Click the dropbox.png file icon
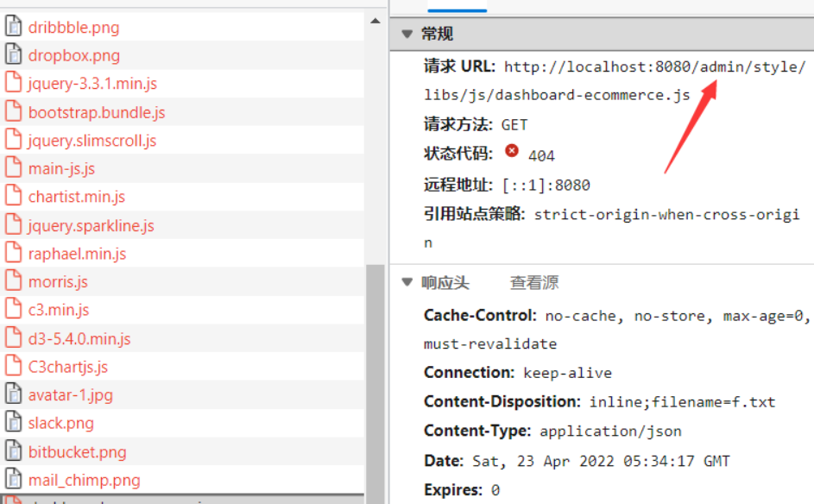The width and height of the screenshot is (814, 504). (13, 55)
